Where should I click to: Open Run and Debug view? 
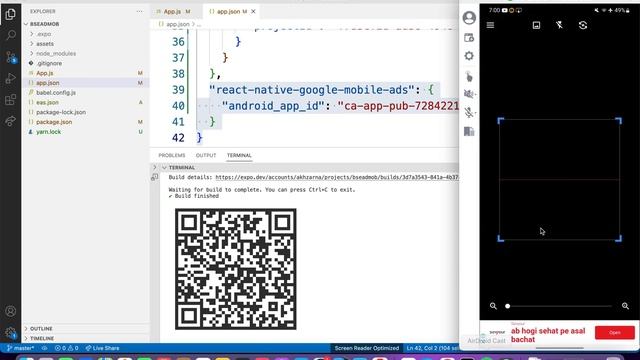tap(11, 78)
